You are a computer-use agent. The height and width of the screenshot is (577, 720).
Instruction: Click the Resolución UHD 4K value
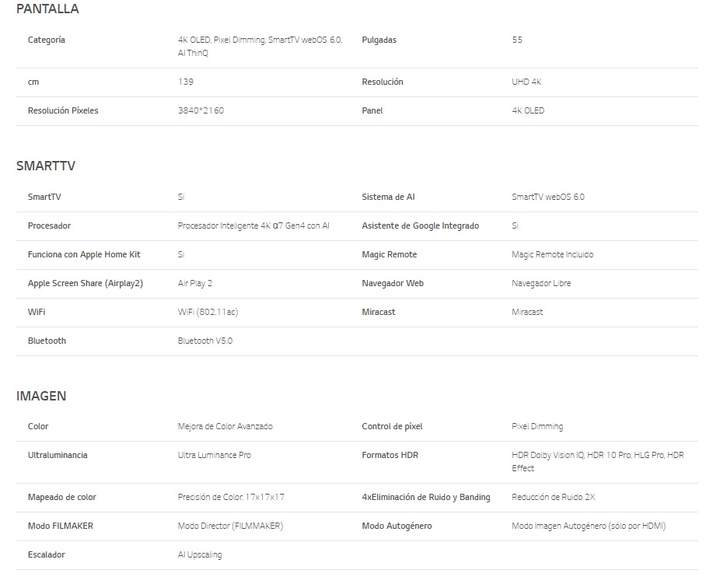[526, 82]
